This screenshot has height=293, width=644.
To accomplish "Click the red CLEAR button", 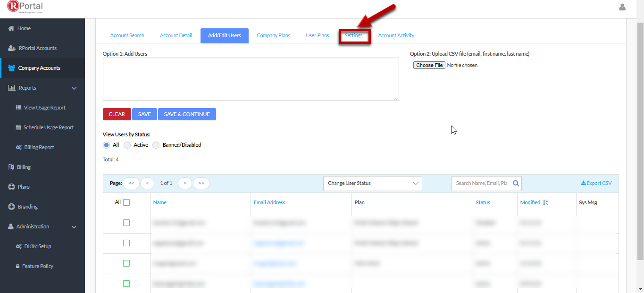I will coord(117,114).
